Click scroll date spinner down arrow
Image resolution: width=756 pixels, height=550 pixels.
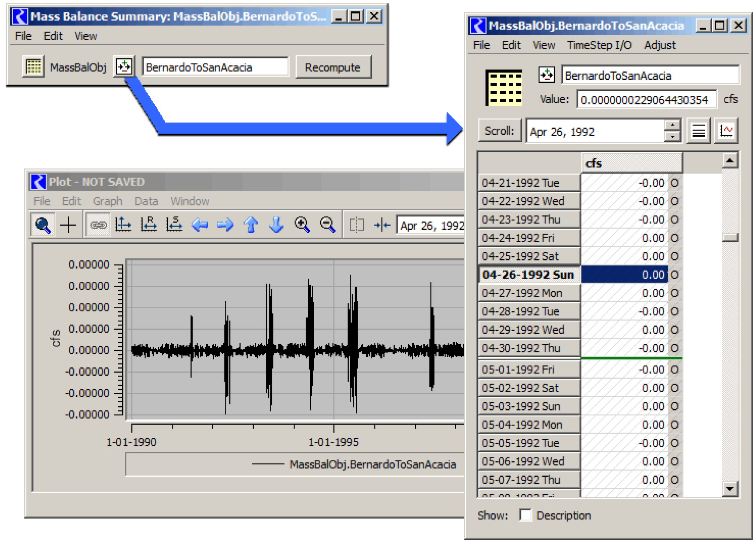672,137
